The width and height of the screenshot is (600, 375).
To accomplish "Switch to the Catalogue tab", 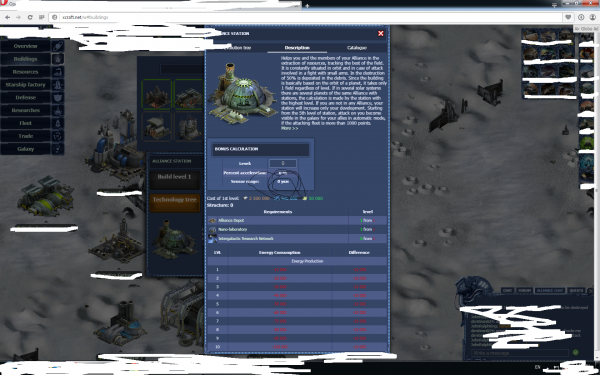I will pyautogui.click(x=357, y=48).
